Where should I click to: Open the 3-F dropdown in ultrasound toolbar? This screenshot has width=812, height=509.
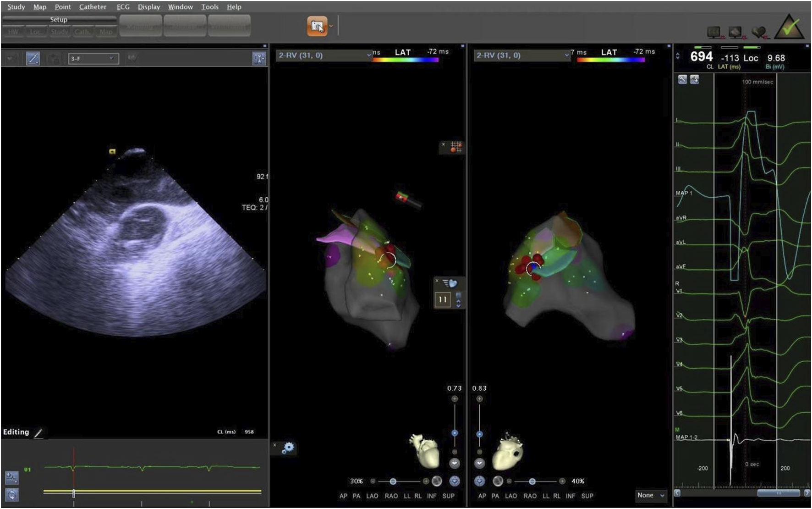pyautogui.click(x=93, y=59)
